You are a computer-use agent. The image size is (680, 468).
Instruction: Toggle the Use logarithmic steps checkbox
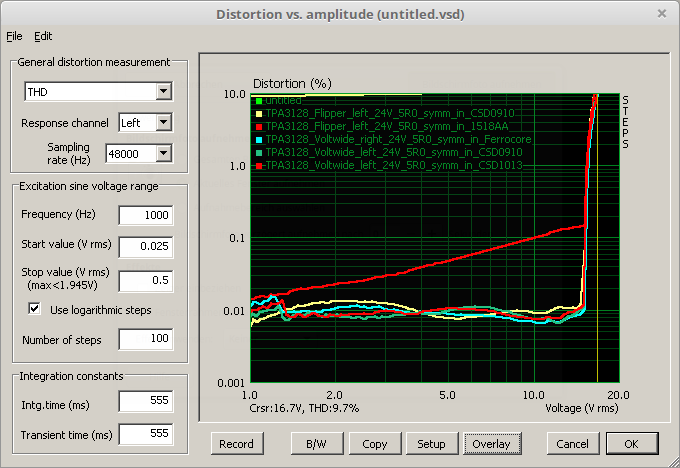(x=35, y=310)
